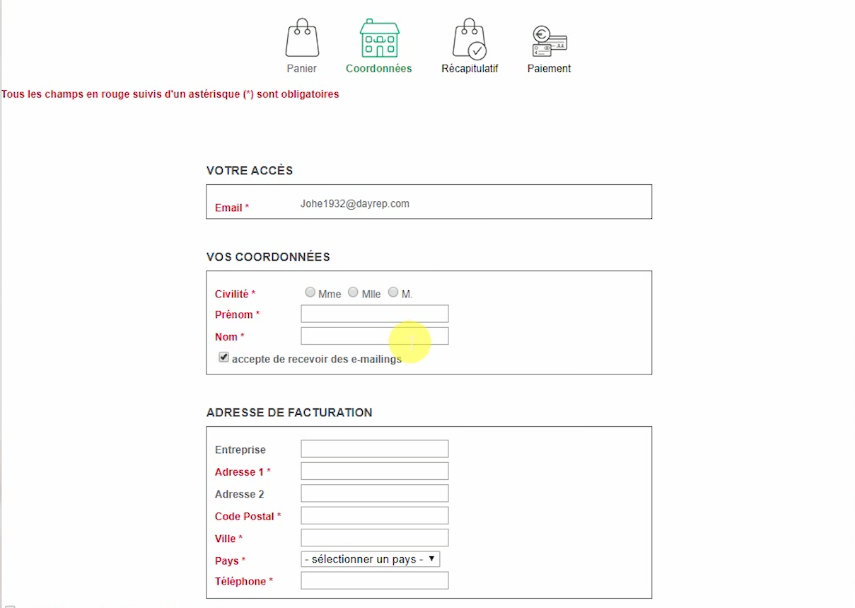
Task: Click into the Ville field
Action: coord(375,538)
